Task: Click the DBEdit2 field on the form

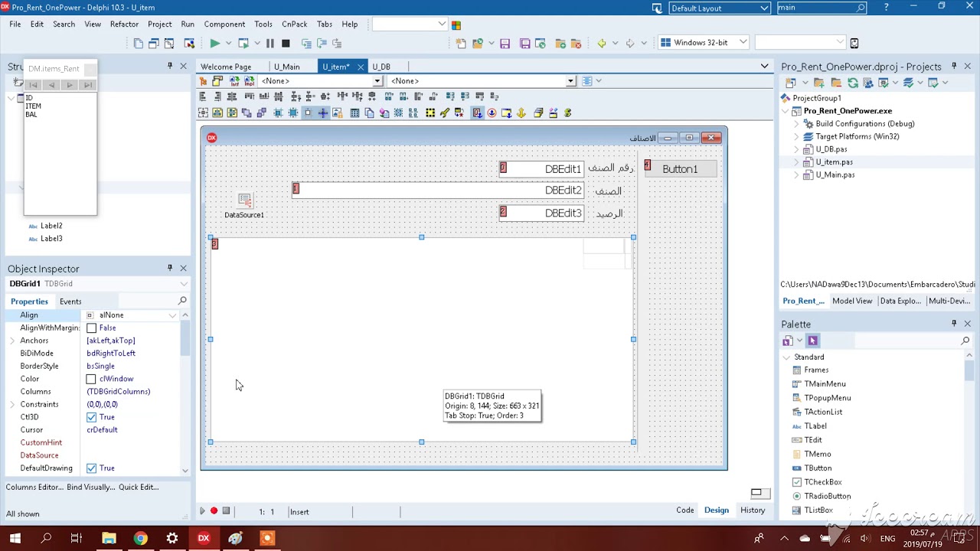Action: pyautogui.click(x=438, y=190)
